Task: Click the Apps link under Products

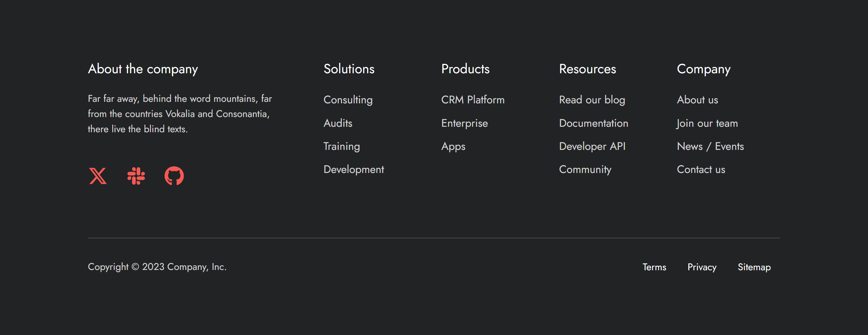Action: [453, 146]
